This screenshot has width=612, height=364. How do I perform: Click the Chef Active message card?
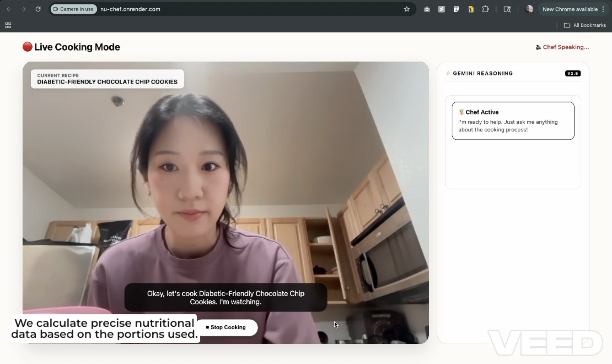tap(513, 121)
